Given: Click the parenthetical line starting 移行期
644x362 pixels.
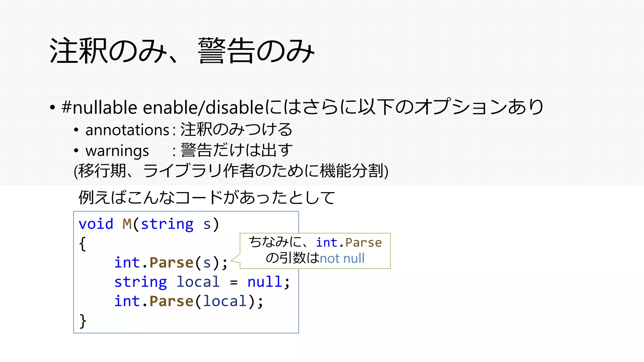Looking at the screenshot, I should click(x=231, y=171).
